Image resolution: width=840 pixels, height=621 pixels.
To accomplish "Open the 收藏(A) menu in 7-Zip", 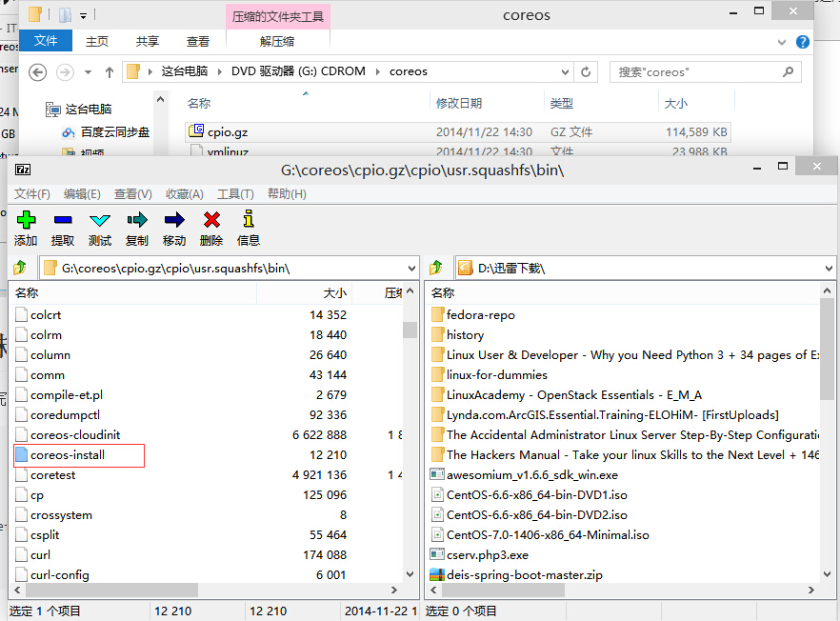I will (185, 194).
